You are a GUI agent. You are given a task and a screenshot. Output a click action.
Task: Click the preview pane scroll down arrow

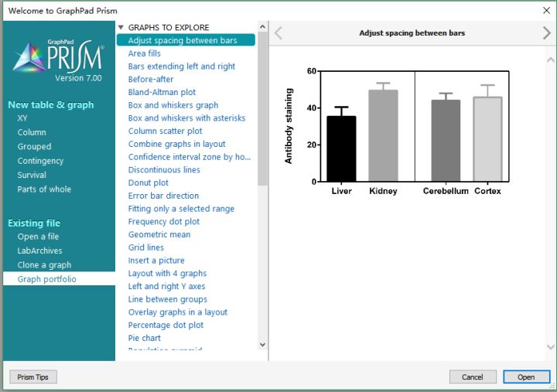click(551, 347)
